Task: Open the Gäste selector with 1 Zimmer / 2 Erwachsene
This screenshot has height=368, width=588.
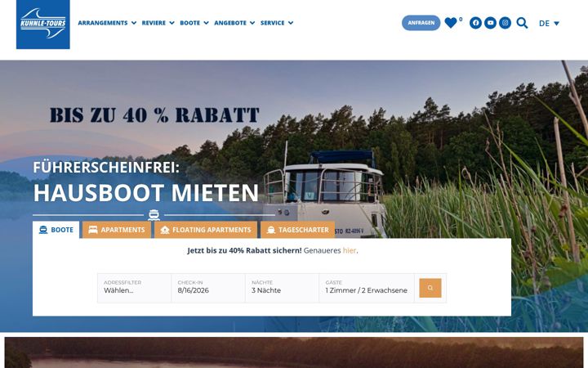Action: point(367,288)
